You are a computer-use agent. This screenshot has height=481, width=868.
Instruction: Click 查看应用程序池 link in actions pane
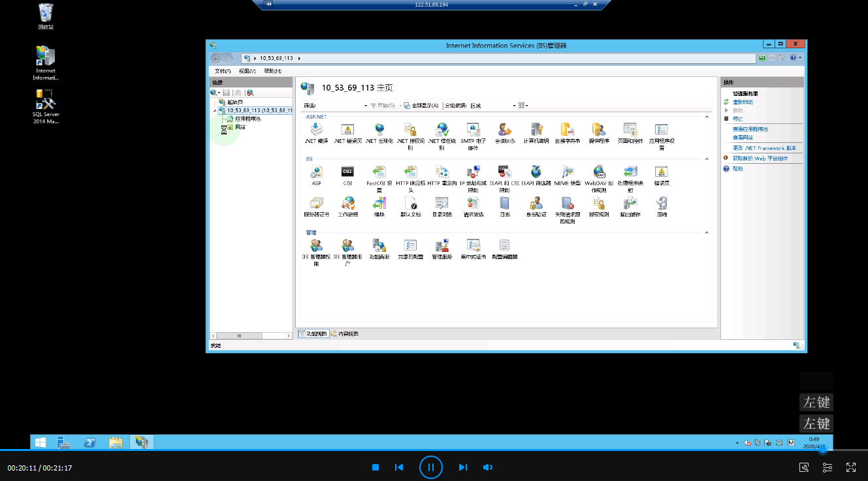click(750, 129)
